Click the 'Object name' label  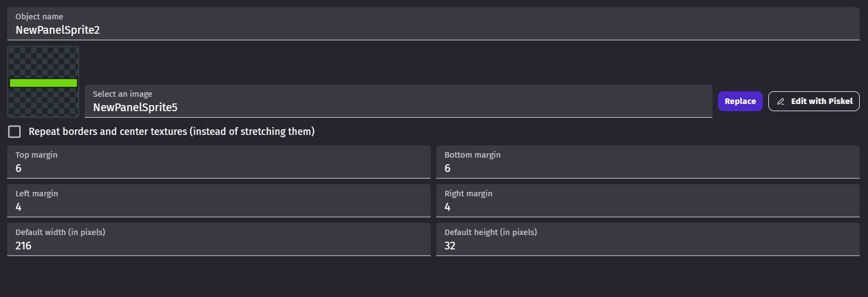coord(39,17)
